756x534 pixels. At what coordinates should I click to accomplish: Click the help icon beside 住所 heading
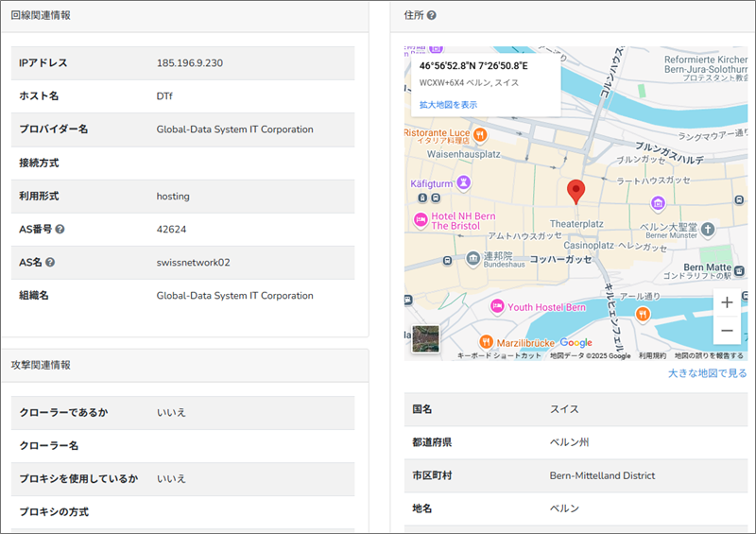pos(432,15)
